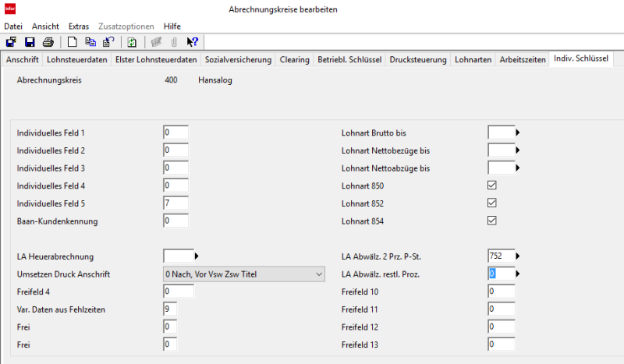The image size is (624, 364).
Task: Click the undo changes toolbar icon
Action: coord(108,42)
